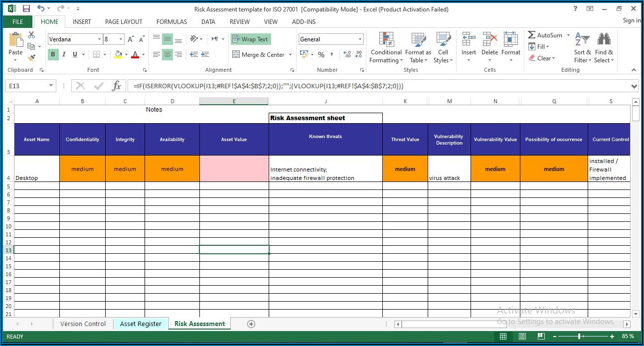Toggle Italic formatting
This screenshot has height=346, width=644.
point(64,54)
